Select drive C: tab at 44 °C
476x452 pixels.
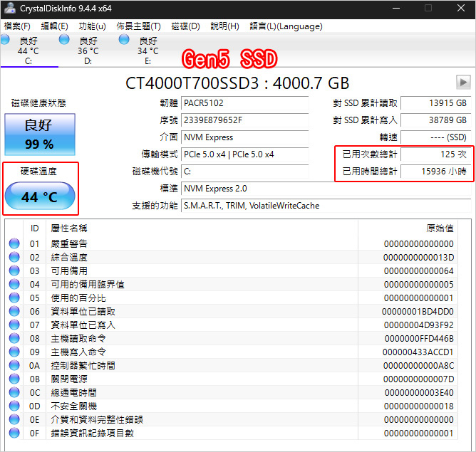(29, 51)
